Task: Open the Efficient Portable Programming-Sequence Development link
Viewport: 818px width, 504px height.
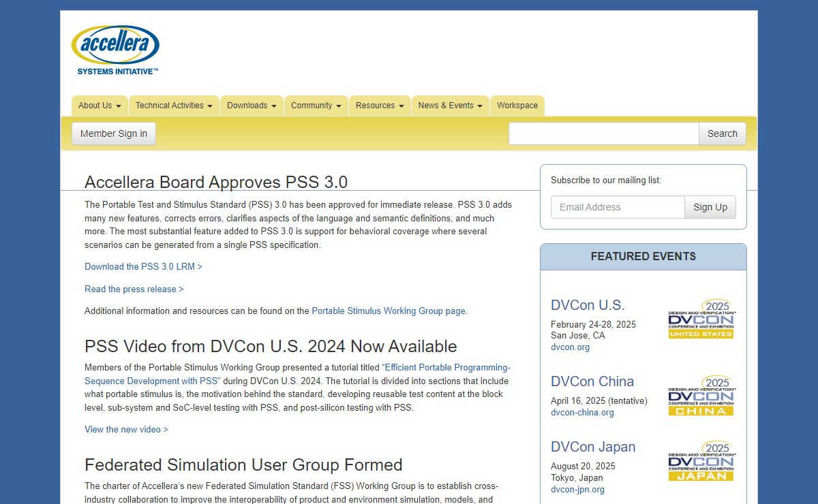Action: [297, 374]
